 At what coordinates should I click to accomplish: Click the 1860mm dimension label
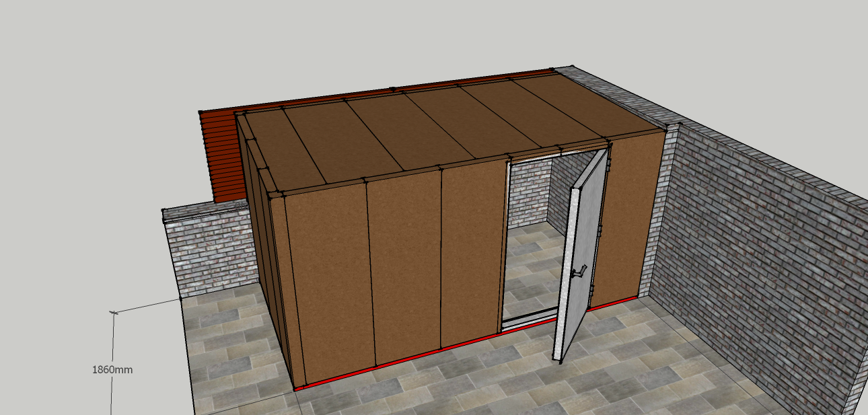[x=112, y=369]
